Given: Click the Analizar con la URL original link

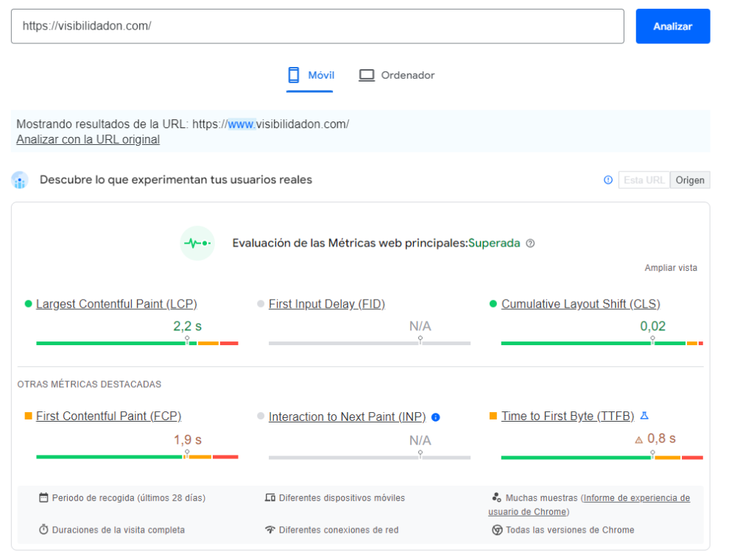Looking at the screenshot, I should click(x=88, y=139).
